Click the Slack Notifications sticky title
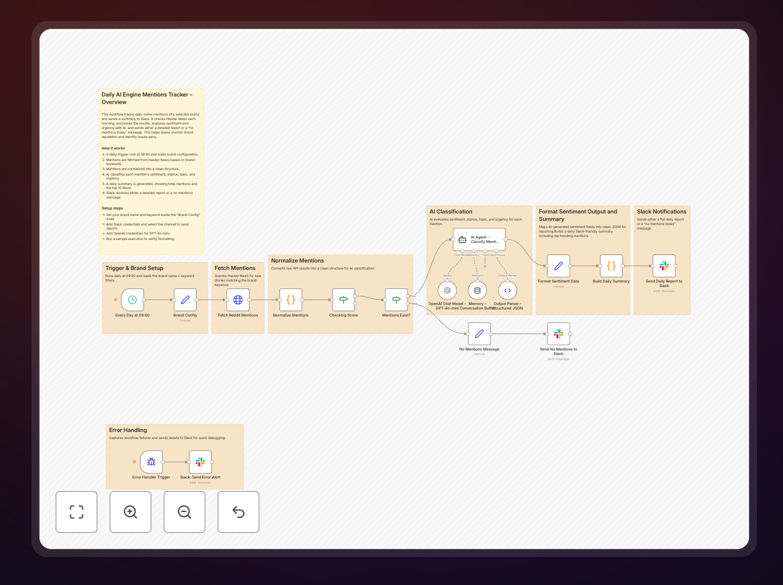Image resolution: width=783 pixels, height=585 pixels. coord(661,212)
